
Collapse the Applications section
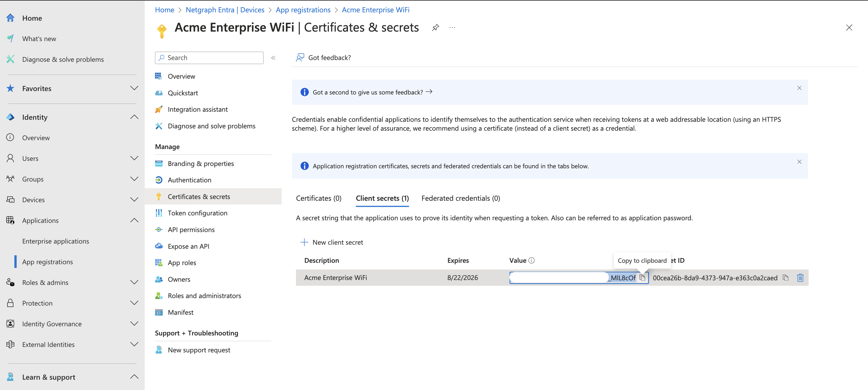(134, 220)
